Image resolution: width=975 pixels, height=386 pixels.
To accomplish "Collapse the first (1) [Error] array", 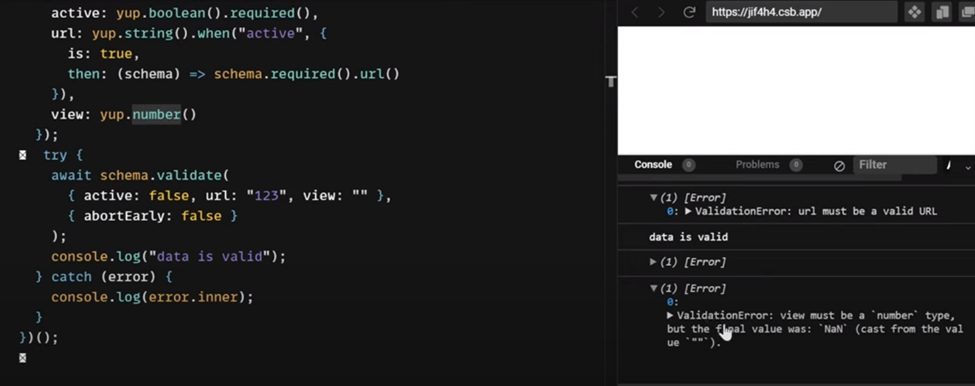I will coord(654,198).
